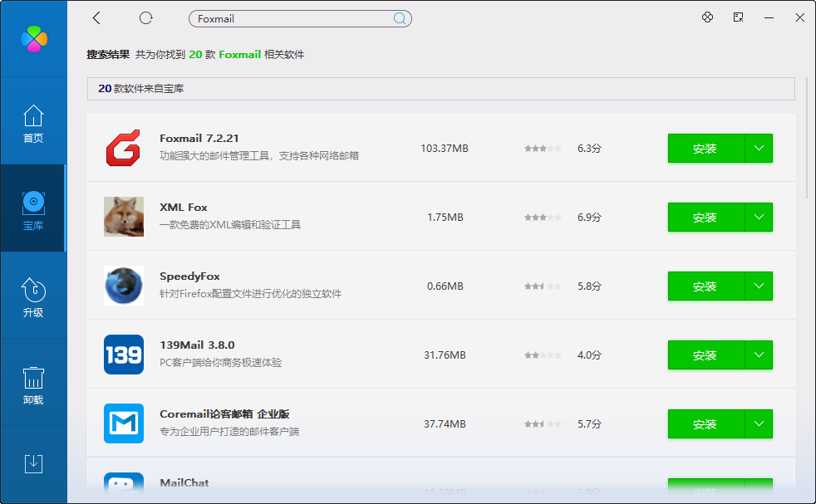Click the results list vertical scrollbar
Image resolution: width=816 pixels, height=504 pixels.
[x=807, y=138]
